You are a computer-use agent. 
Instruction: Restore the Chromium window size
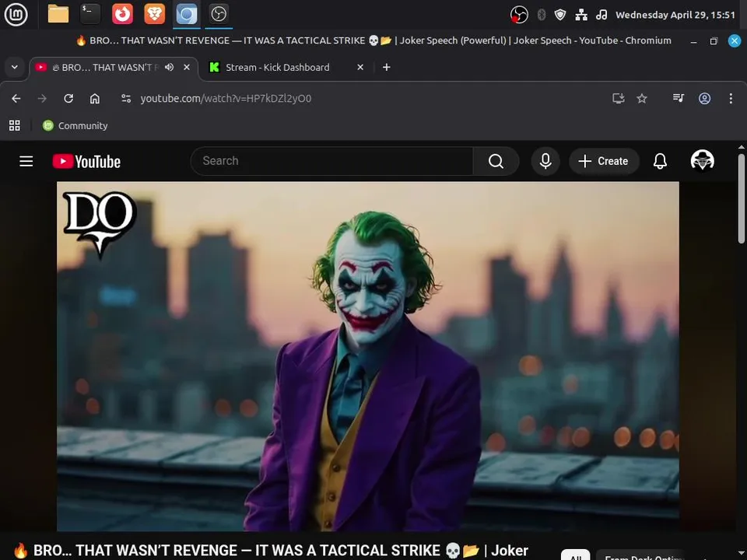(x=714, y=41)
